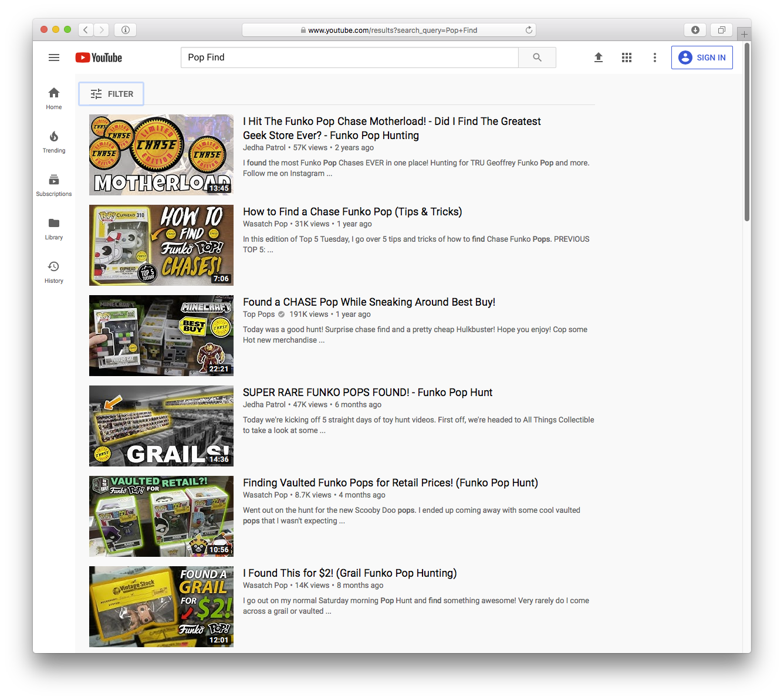The image size is (784, 700).
Task: Open the Trending section
Action: (54, 141)
